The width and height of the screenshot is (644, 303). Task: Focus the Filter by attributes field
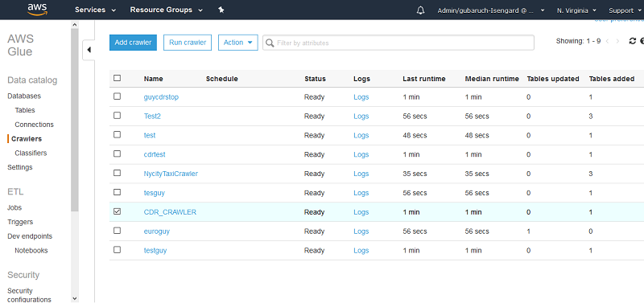point(398,43)
